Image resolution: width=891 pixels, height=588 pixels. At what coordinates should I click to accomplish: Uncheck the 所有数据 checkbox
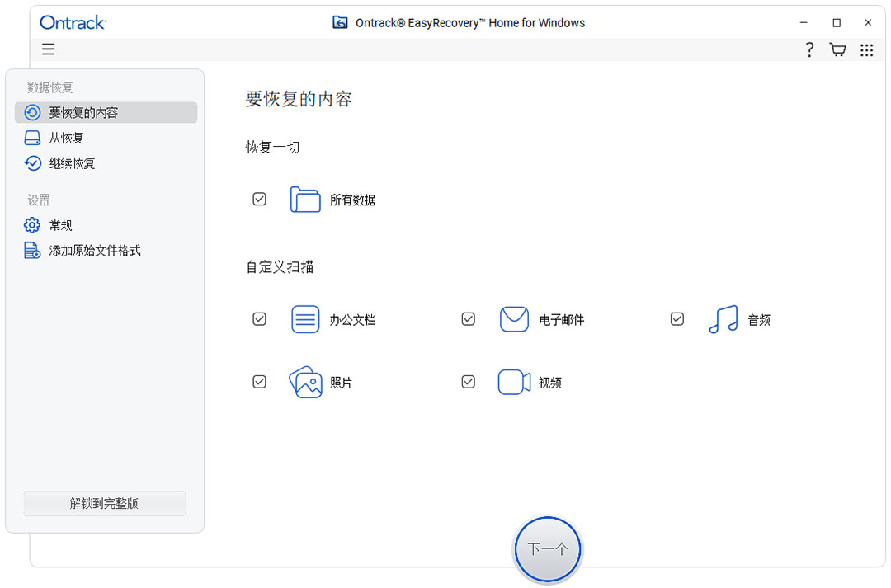click(x=259, y=199)
